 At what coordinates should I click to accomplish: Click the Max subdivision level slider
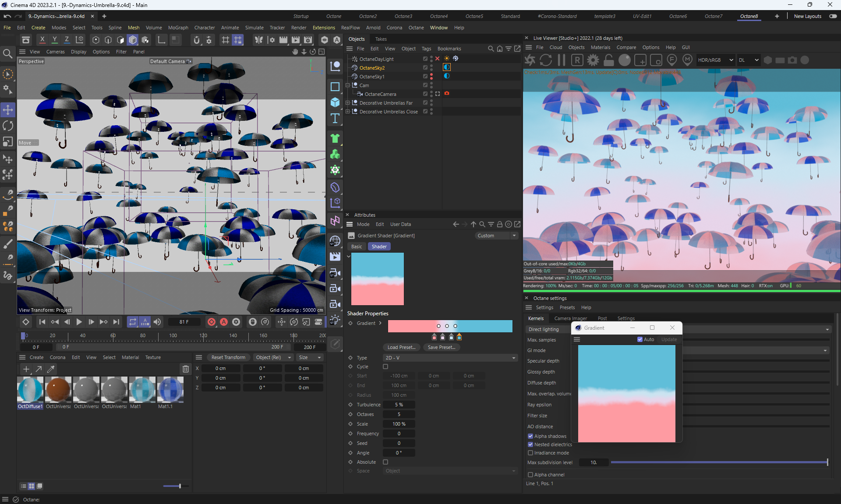pos(719,462)
